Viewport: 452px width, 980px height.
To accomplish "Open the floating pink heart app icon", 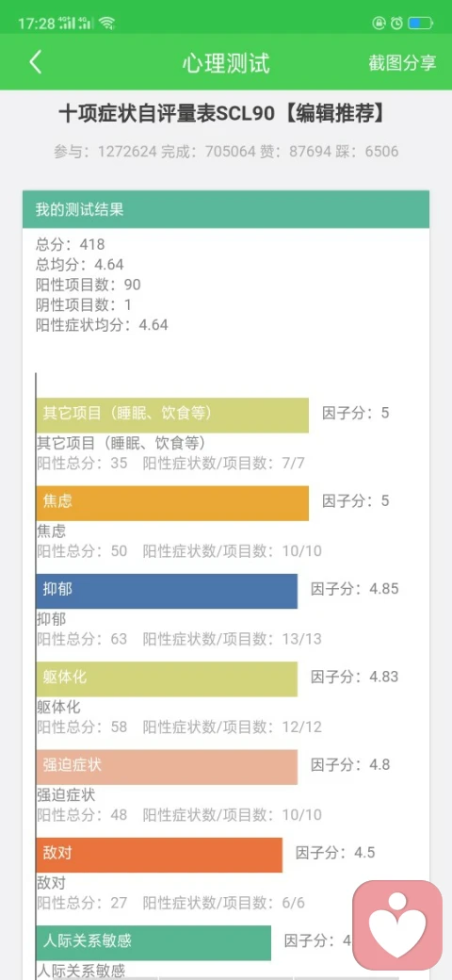I will pyautogui.click(x=397, y=925).
